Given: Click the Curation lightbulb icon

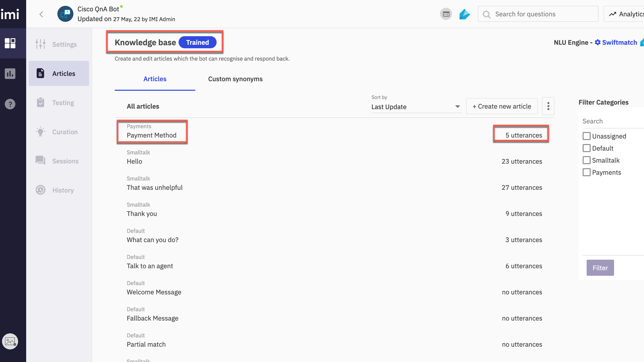Looking at the screenshot, I should [41, 132].
